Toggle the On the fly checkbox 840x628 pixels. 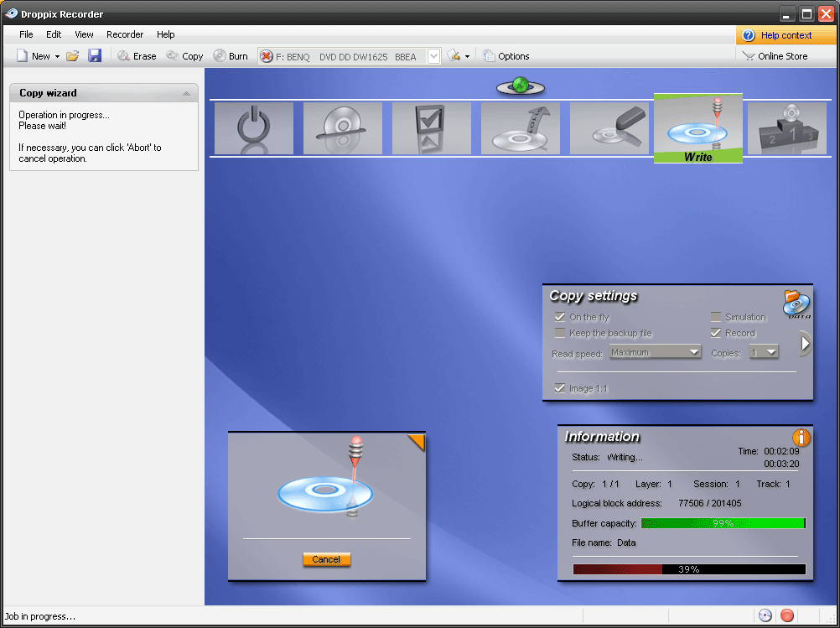[x=560, y=317]
